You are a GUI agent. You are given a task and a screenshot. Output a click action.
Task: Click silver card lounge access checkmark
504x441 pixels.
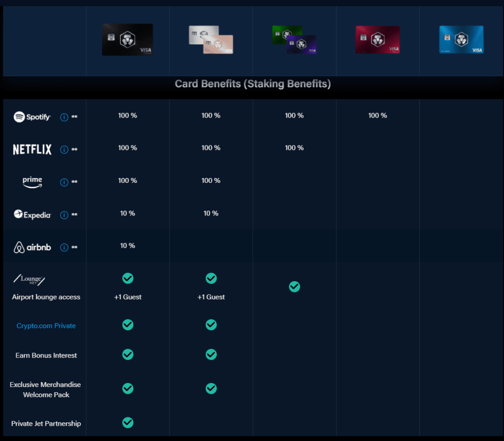point(211,278)
